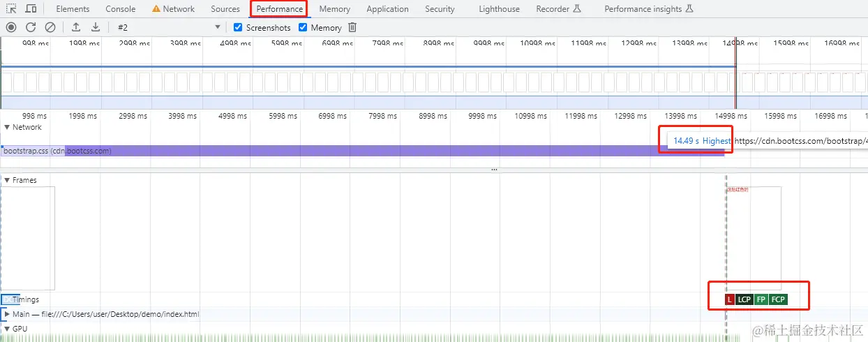
Task: Collapse the Network section
Action: point(7,127)
